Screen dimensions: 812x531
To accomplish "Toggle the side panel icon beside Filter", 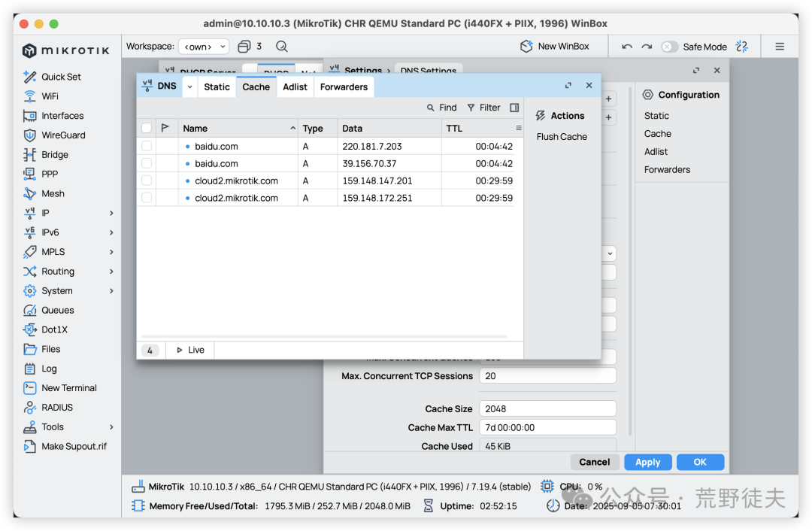I will click(514, 108).
